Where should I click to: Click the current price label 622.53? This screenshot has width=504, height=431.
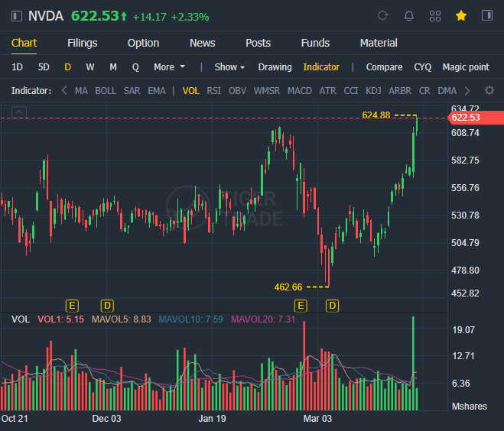(96, 16)
